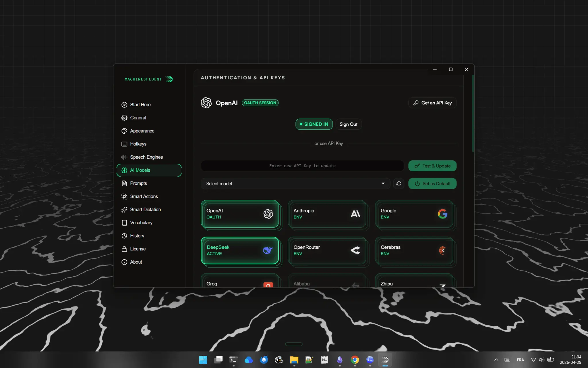Click the MachinesFluent logo in the sidebar
The width and height of the screenshot is (588, 368).
coord(149,79)
